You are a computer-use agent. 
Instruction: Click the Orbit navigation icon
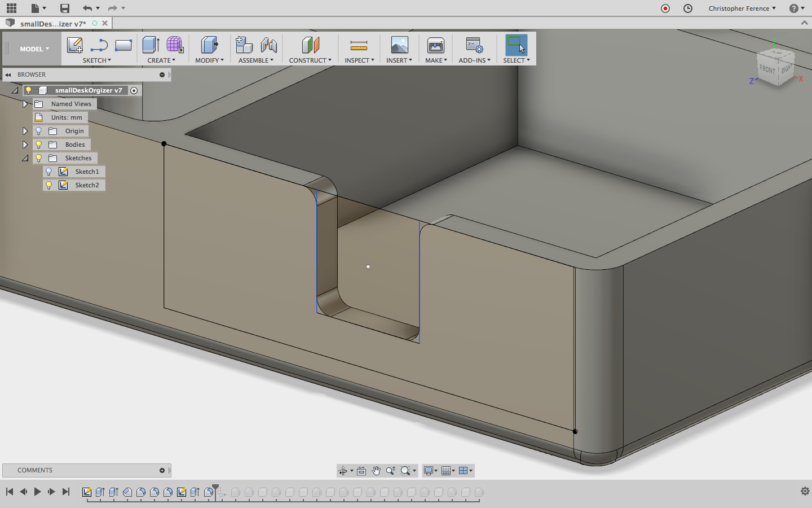point(343,471)
